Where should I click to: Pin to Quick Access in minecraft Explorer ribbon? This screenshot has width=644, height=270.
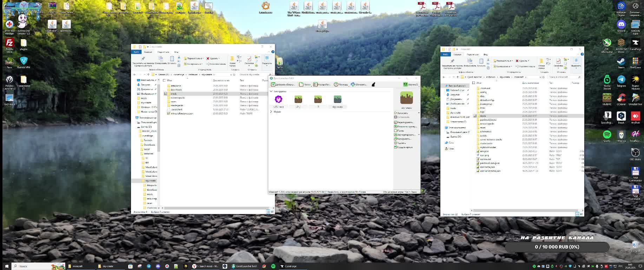[452, 64]
